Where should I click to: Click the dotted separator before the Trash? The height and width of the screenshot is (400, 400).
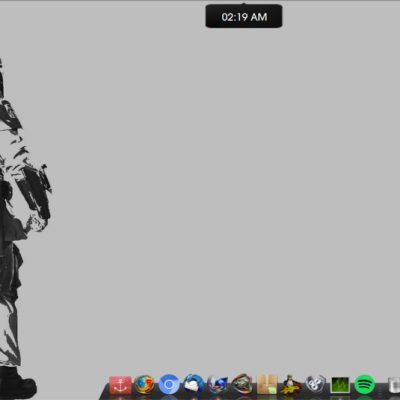(381, 387)
